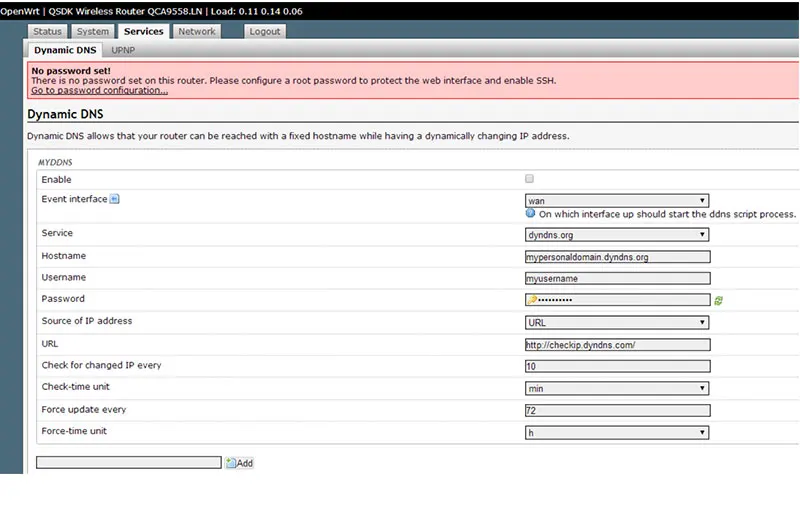The image size is (800, 523).
Task: Click the green reveal icon beside Password field
Action: tap(718, 301)
